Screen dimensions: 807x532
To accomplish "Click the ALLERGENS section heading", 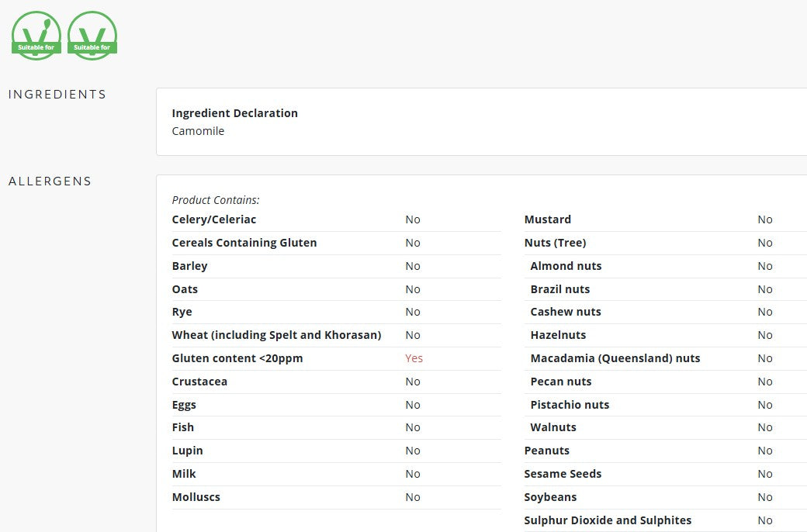I will [50, 181].
